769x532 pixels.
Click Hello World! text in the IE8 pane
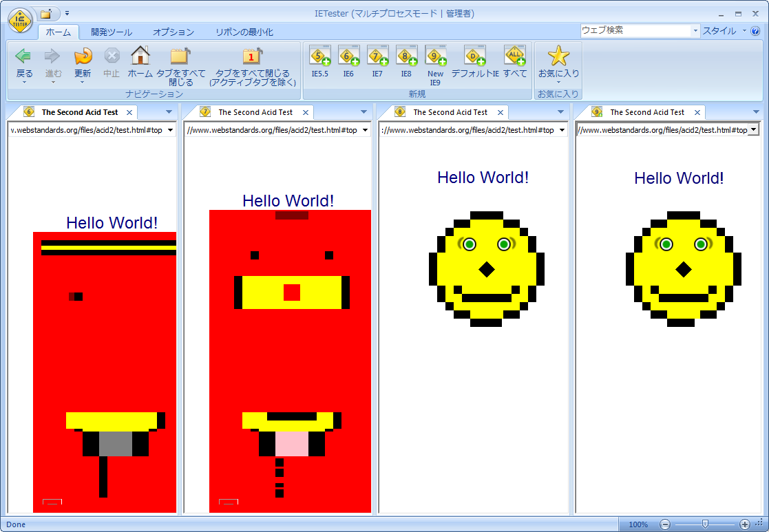[x=483, y=178]
